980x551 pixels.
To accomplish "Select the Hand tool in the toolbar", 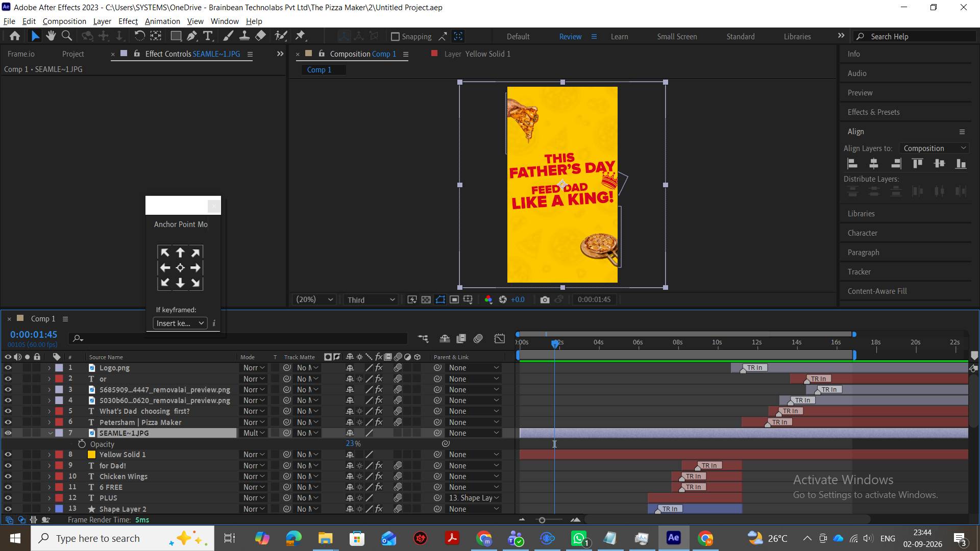I will [x=51, y=36].
